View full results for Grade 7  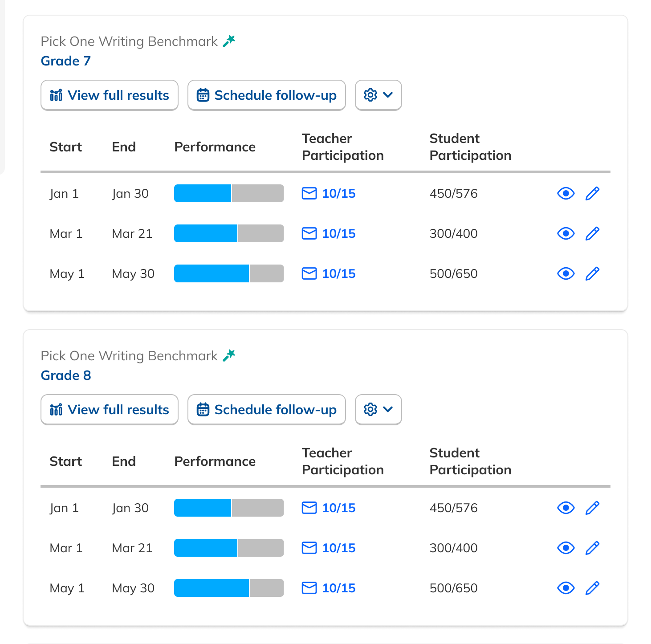click(110, 95)
